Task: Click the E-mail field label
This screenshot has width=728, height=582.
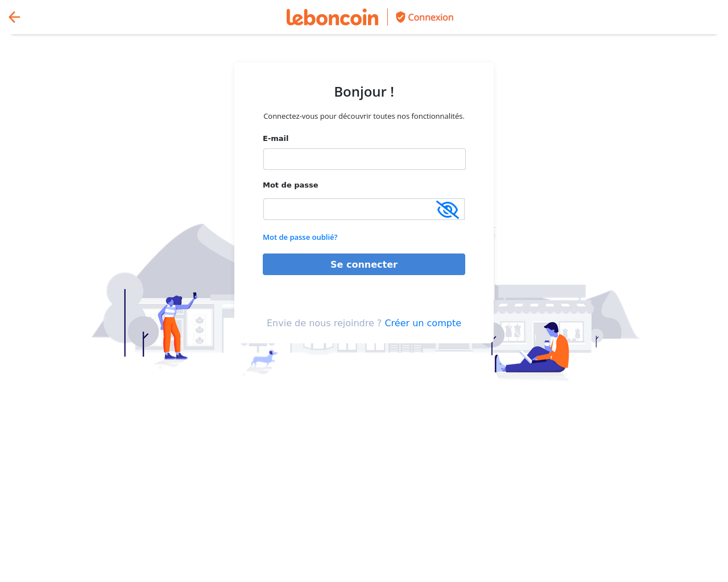Action: tap(276, 138)
